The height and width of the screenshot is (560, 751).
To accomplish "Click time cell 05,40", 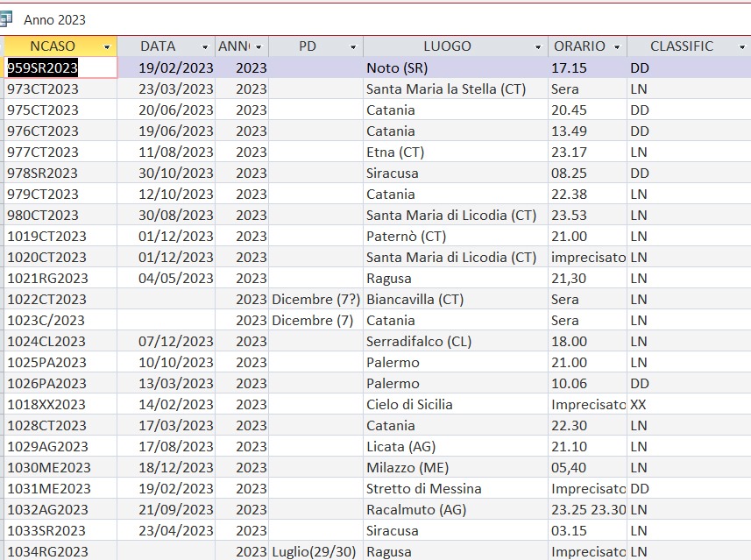I will pyautogui.click(x=588, y=468).
